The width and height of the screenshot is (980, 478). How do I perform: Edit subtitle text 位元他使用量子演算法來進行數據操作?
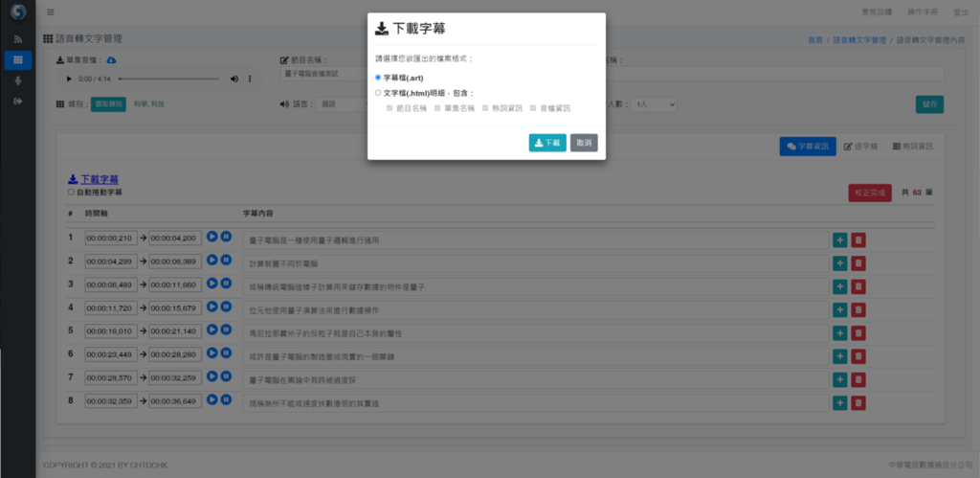(x=536, y=309)
